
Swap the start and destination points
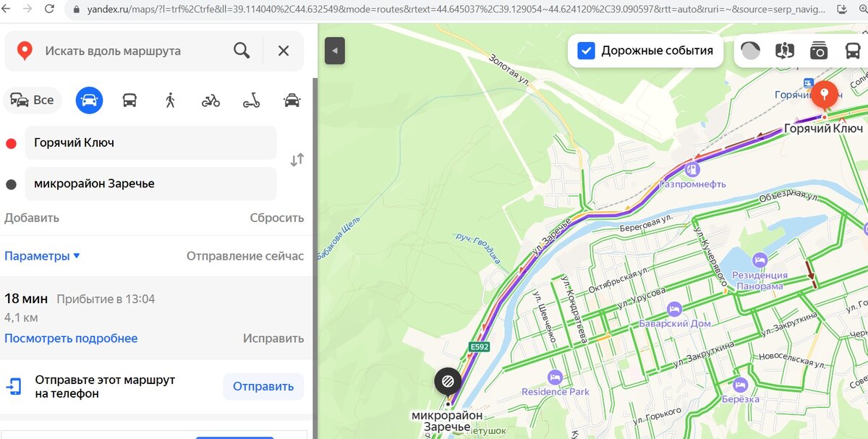pos(297,161)
